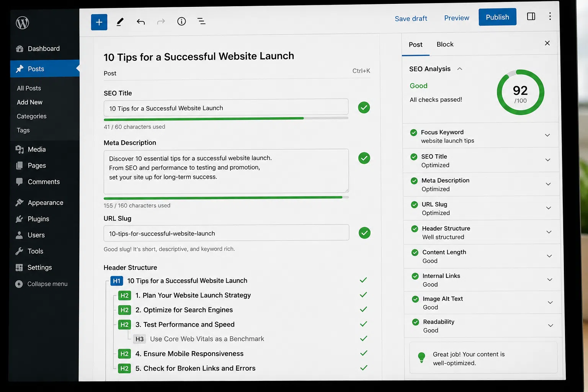This screenshot has height=392, width=588.
Task: Expand the Focus Keyword row chevron
Action: pyautogui.click(x=547, y=135)
